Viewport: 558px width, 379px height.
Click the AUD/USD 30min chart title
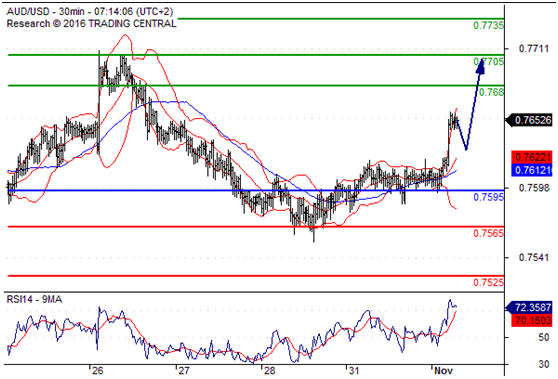[x=90, y=11]
